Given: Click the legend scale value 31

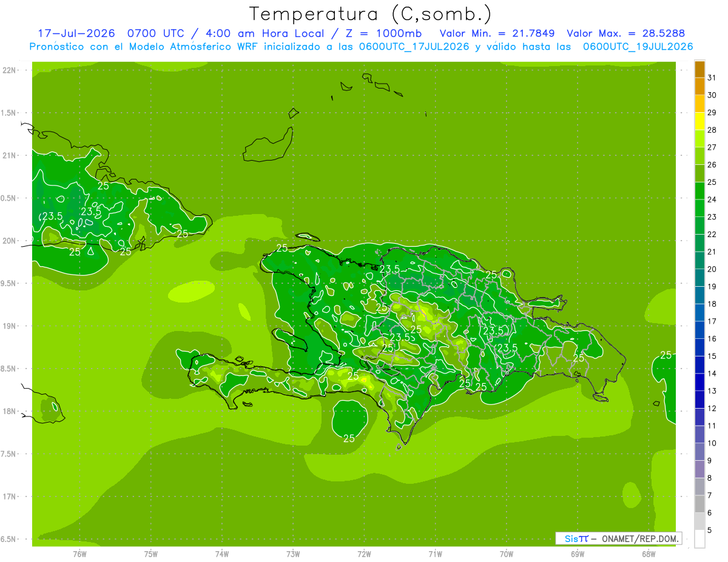Looking at the screenshot, I should pos(712,78).
